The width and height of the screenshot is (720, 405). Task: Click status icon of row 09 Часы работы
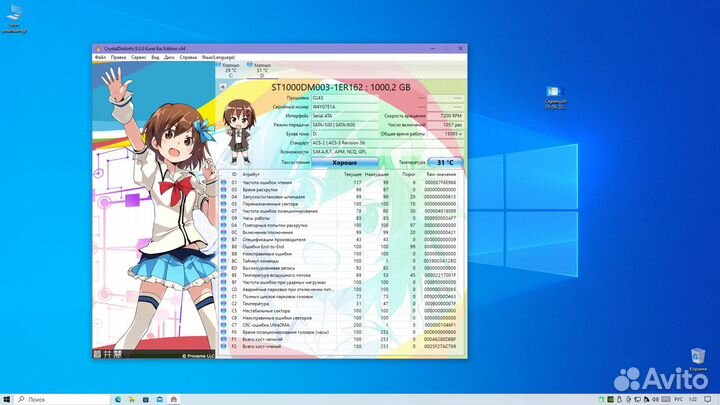[x=224, y=218]
